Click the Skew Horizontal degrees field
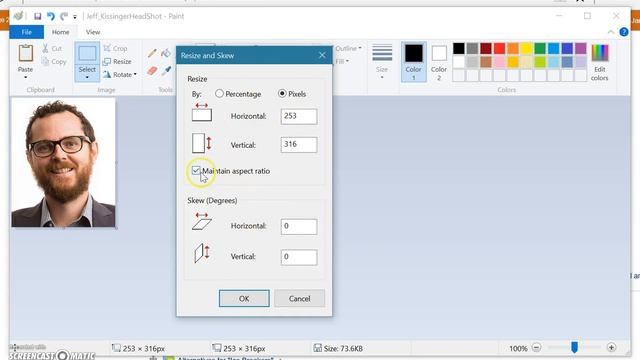Image resolution: width=640 pixels, height=360 pixels. click(299, 227)
